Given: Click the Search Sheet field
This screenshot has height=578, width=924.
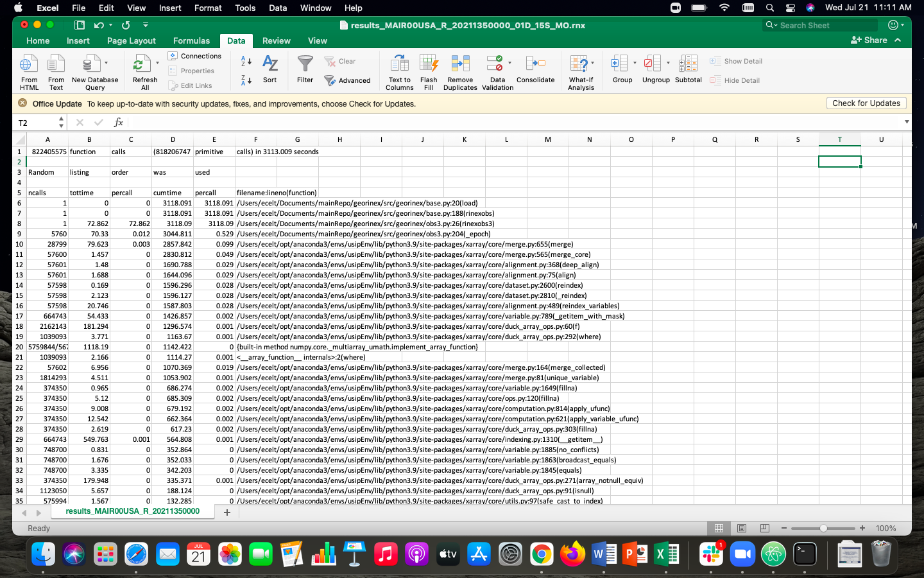Looking at the screenshot, I should (x=820, y=25).
